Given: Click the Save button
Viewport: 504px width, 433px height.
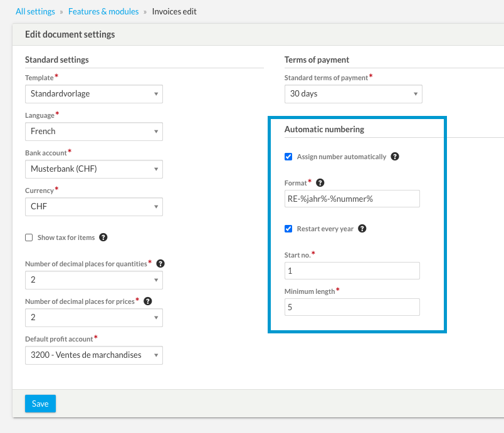Looking at the screenshot, I should (41, 404).
